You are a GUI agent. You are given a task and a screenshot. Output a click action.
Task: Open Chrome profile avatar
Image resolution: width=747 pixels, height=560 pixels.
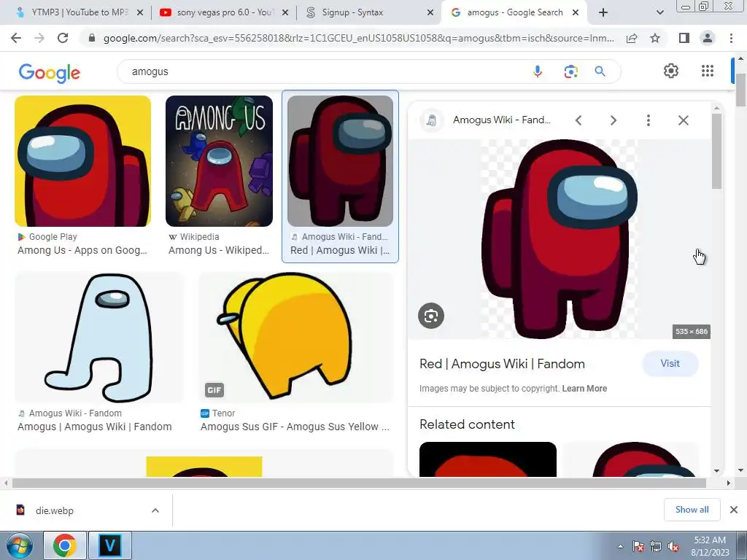pyautogui.click(x=708, y=38)
